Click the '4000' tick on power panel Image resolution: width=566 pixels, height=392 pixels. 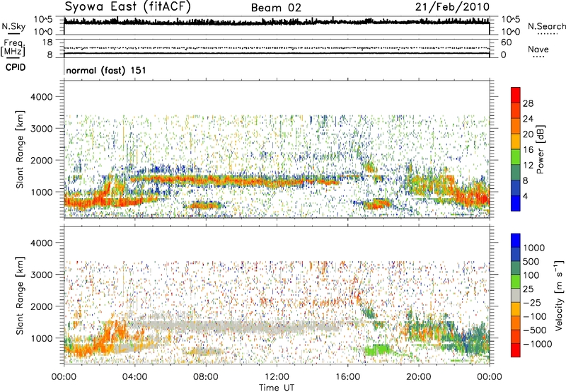(x=42, y=97)
